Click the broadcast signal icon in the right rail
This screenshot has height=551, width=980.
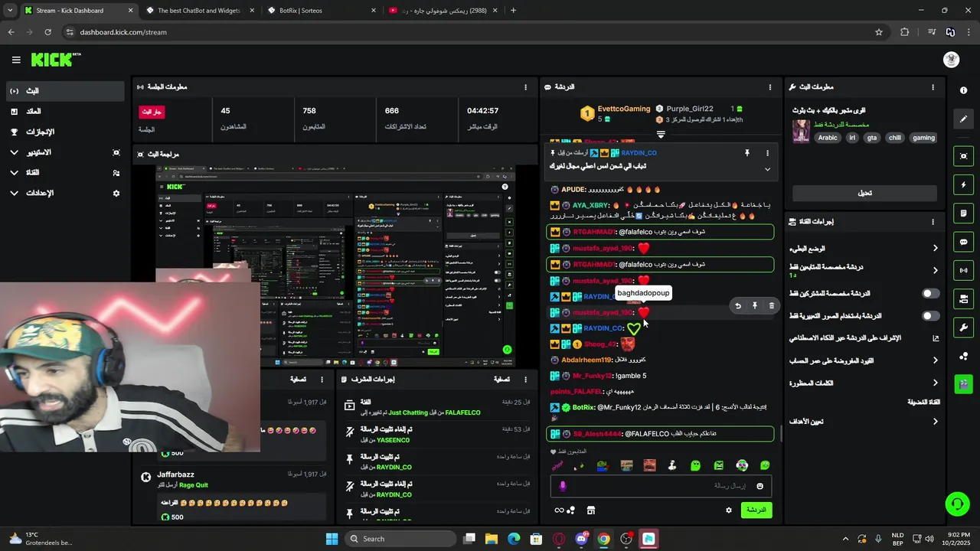point(963,270)
